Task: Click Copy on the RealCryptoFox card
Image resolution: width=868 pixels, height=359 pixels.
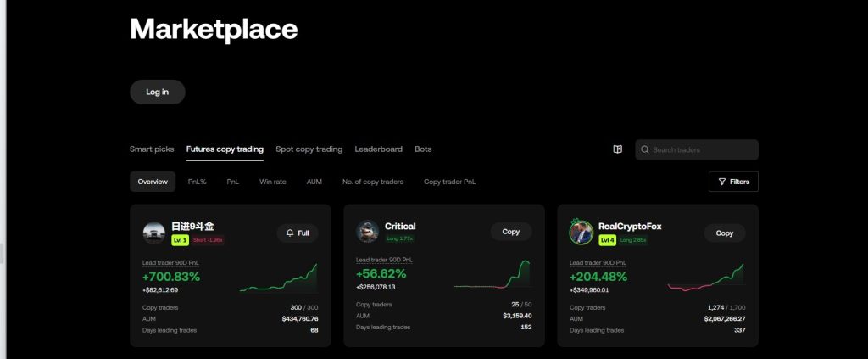Action: [x=725, y=233]
